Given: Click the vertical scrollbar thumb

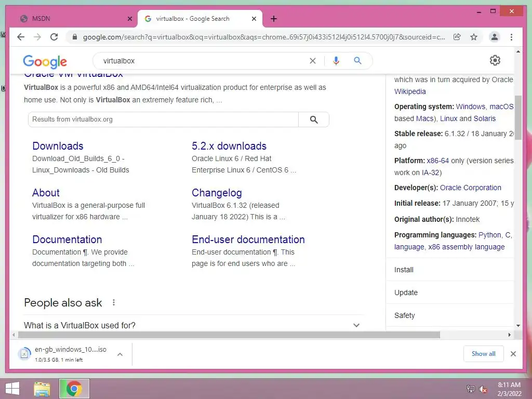Looking at the screenshot, I should coord(518,117).
